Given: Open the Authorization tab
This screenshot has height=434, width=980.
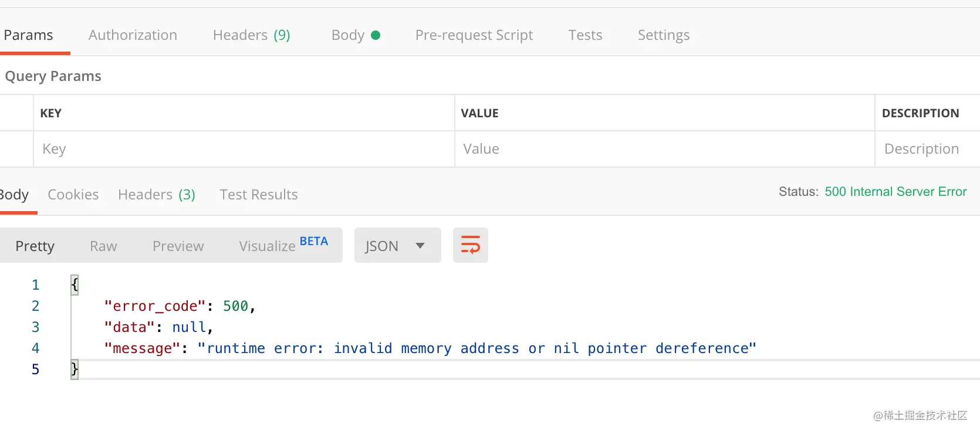Looking at the screenshot, I should pos(133,35).
